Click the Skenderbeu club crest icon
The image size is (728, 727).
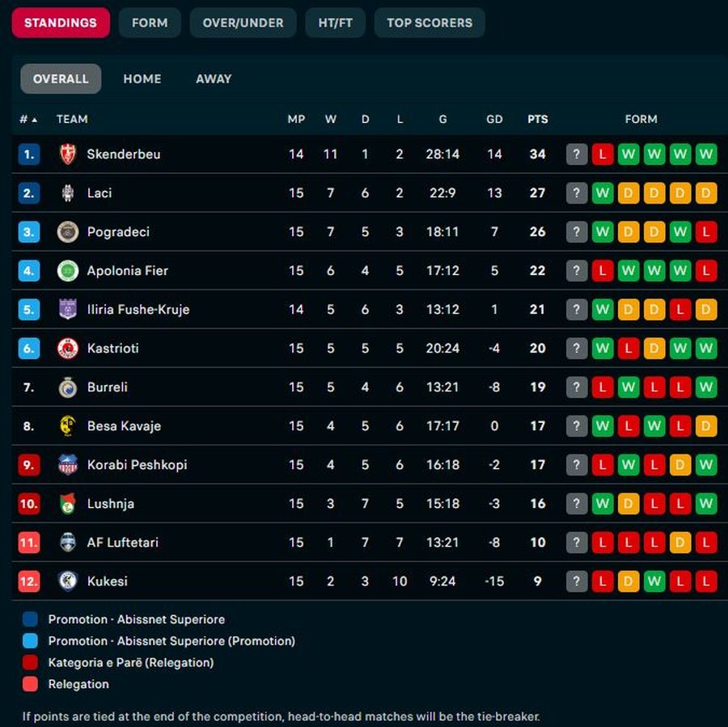[x=68, y=154]
